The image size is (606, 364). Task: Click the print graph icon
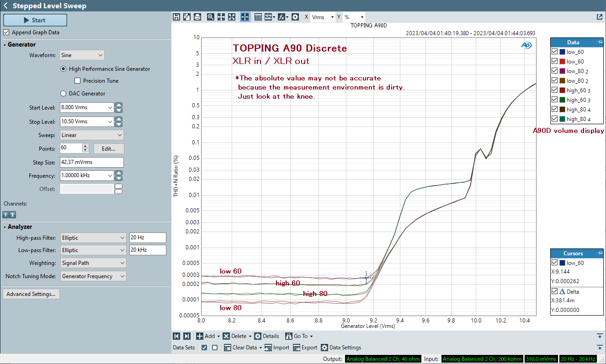(197, 17)
